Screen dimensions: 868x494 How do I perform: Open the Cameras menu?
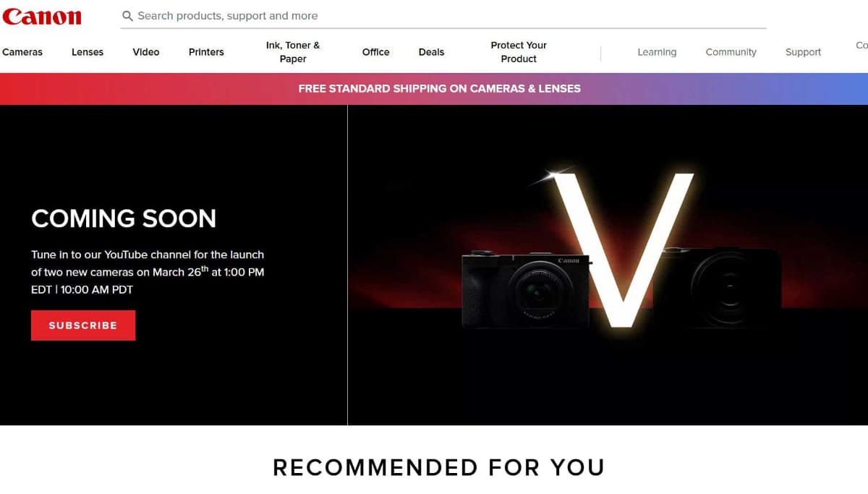point(22,52)
